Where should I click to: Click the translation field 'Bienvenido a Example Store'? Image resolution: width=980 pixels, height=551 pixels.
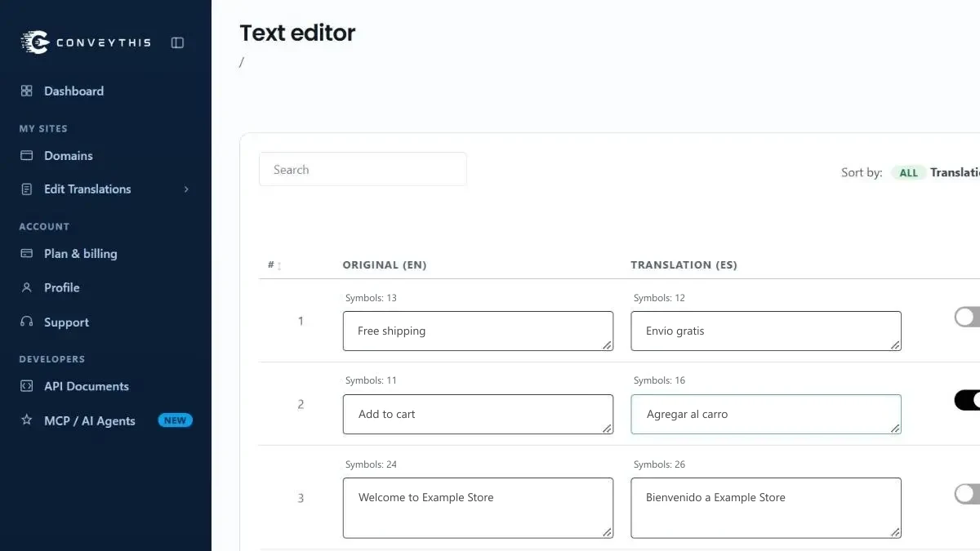(766, 508)
